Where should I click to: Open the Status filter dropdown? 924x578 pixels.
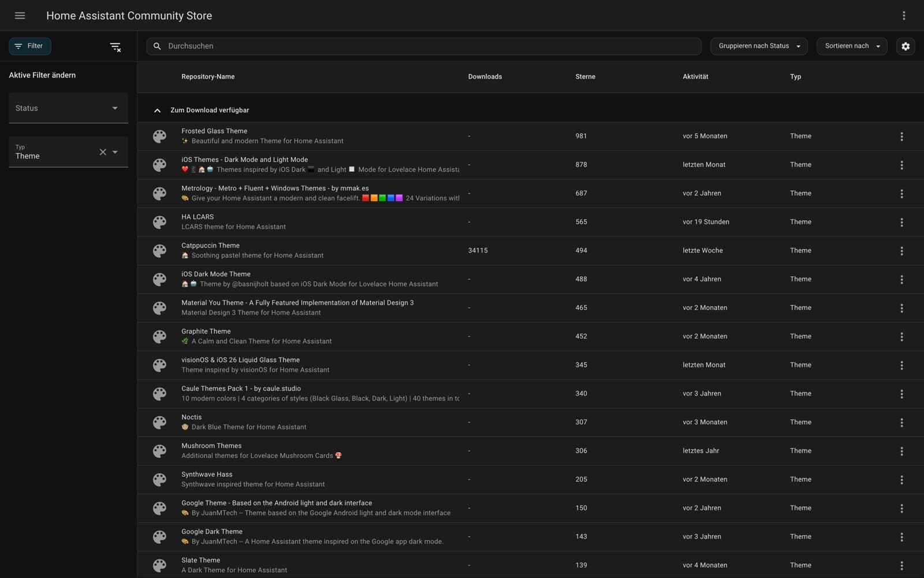click(x=68, y=108)
